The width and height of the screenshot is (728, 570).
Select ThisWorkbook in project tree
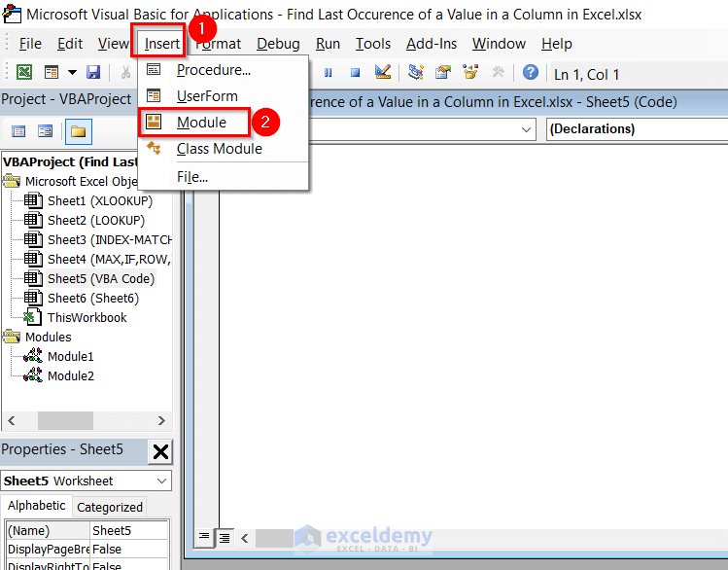(87, 318)
